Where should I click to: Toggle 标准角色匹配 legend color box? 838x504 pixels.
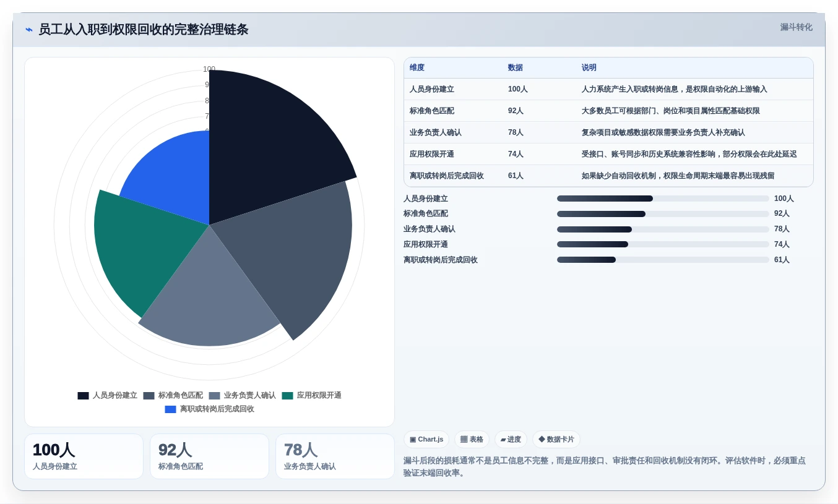[149, 396]
